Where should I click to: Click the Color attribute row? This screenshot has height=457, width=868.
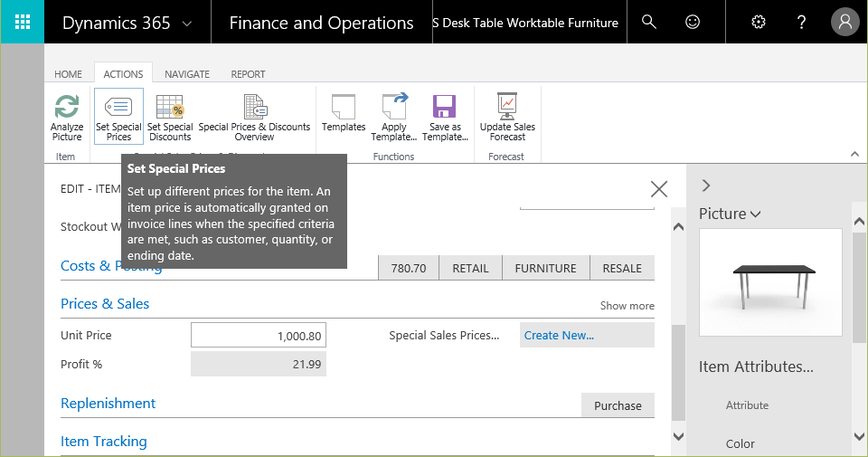741,444
